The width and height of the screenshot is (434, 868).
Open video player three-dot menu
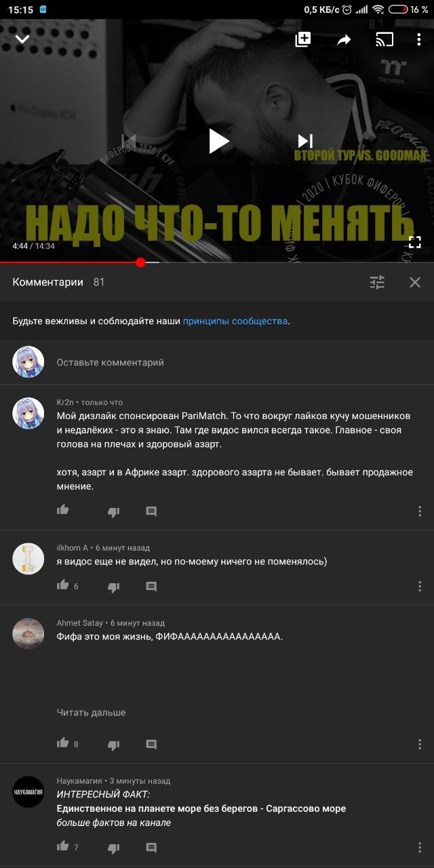pyautogui.click(x=419, y=39)
